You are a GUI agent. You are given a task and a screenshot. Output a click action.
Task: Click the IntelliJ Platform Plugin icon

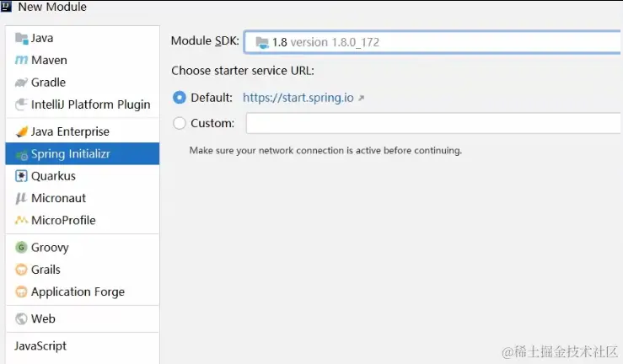click(22, 104)
